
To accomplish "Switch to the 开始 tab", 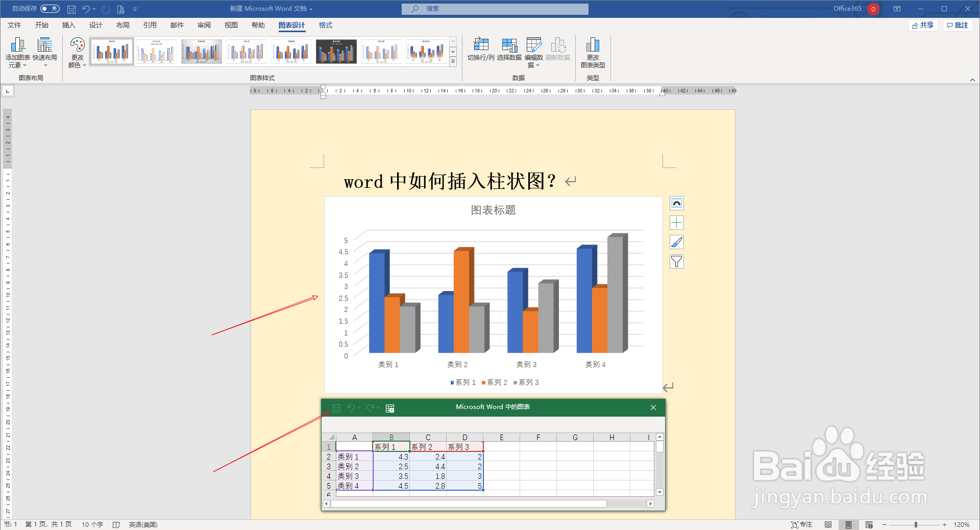I will pos(41,25).
